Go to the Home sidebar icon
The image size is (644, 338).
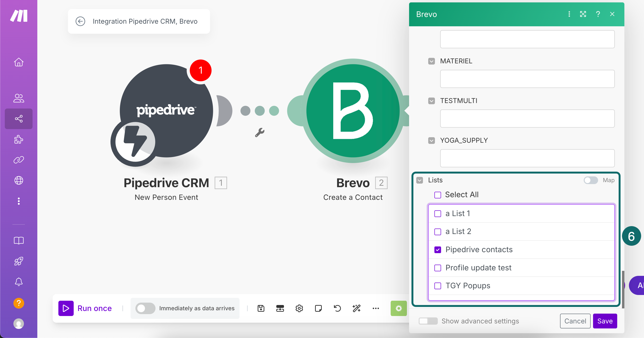(x=19, y=62)
